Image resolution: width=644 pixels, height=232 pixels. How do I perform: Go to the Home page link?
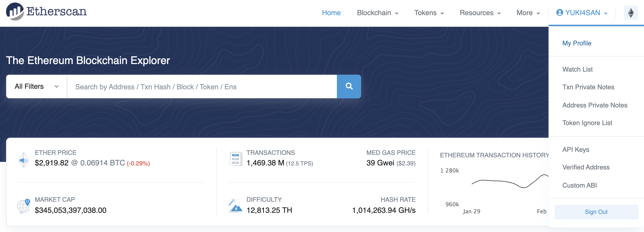[x=331, y=13]
